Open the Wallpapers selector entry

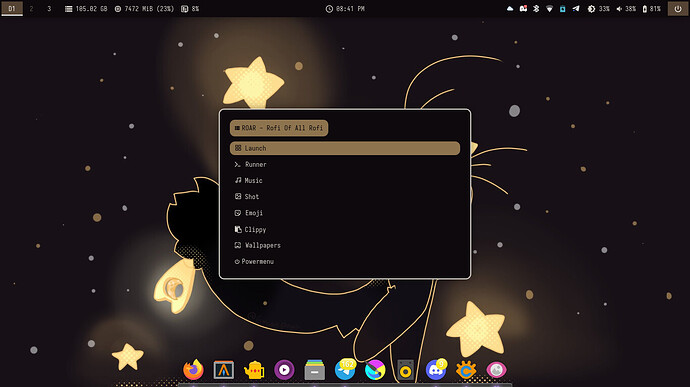click(x=345, y=245)
